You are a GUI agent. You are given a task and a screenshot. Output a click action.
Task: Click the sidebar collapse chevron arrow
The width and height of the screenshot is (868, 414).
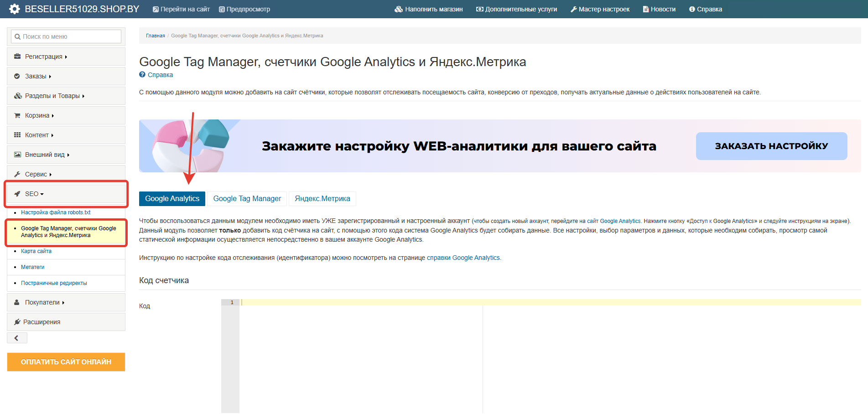pyautogui.click(x=17, y=338)
